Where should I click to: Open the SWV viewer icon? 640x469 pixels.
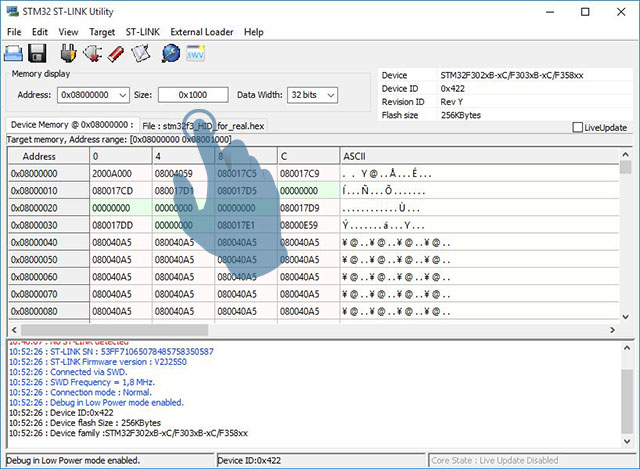[196, 53]
